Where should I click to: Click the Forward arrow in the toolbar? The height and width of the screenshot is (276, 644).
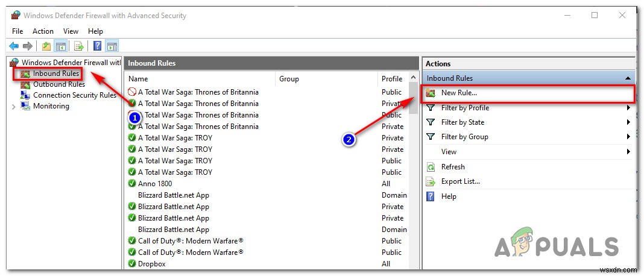pyautogui.click(x=27, y=46)
